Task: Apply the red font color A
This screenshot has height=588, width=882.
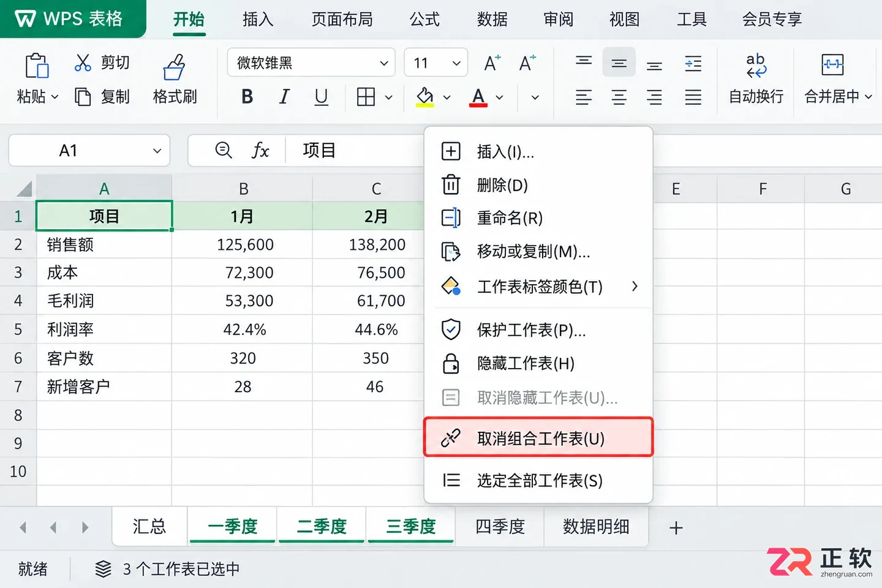Action: click(478, 97)
